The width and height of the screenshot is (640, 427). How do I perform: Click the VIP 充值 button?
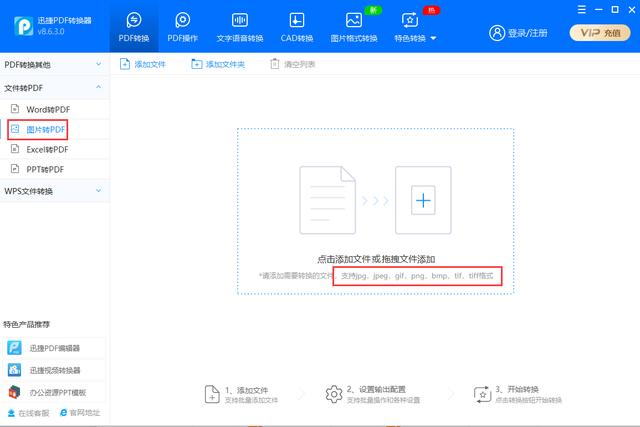600,33
